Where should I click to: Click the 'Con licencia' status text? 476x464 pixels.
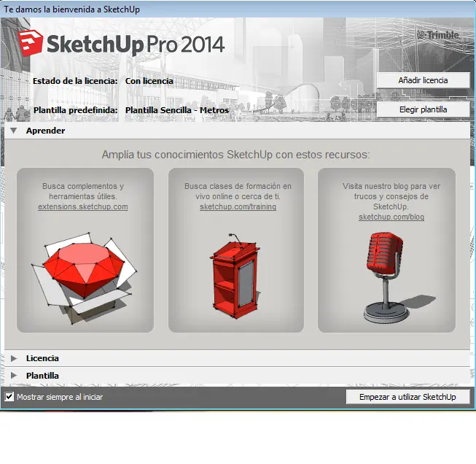(x=149, y=81)
